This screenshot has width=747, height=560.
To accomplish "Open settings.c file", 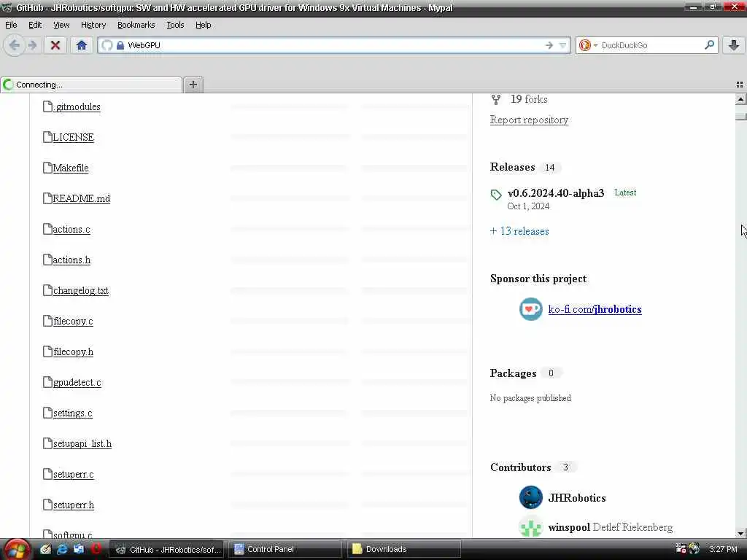I will (x=72, y=413).
